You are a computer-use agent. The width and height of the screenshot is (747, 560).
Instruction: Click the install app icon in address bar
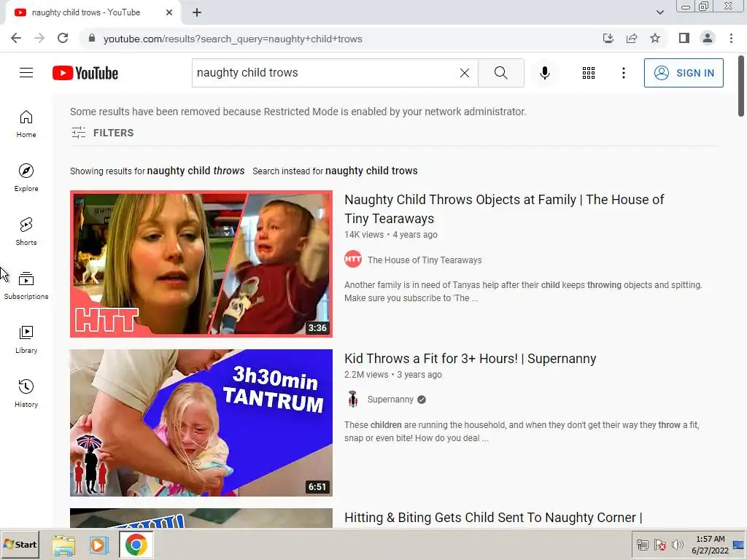click(x=608, y=39)
